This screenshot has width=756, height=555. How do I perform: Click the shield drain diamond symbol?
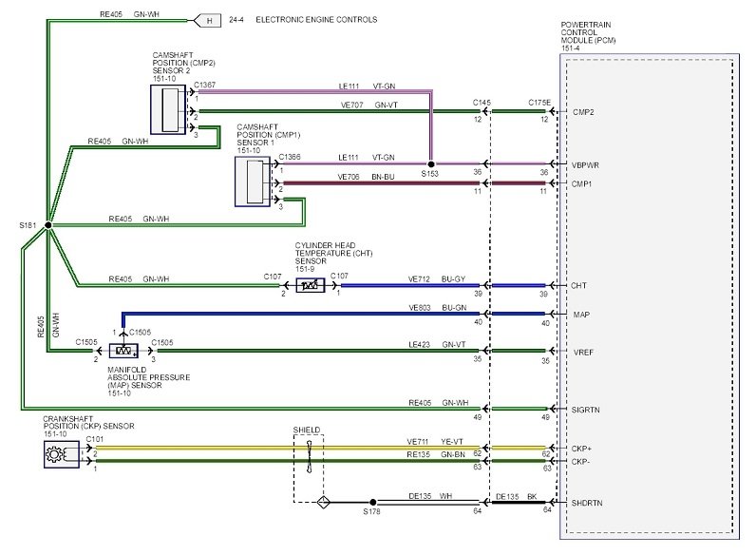coord(324,503)
